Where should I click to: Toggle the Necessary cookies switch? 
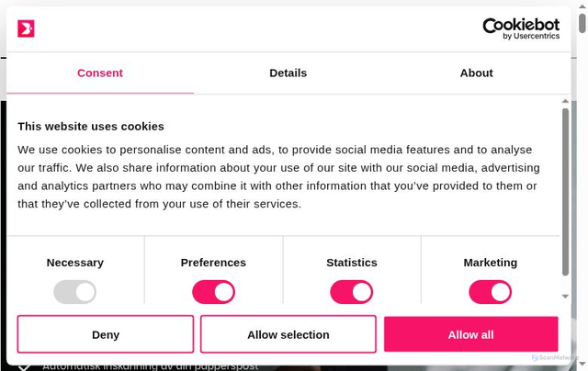click(x=74, y=292)
